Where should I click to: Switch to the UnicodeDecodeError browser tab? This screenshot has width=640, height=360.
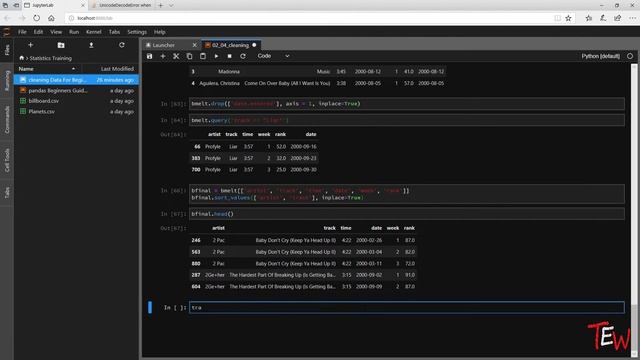tap(122, 5)
